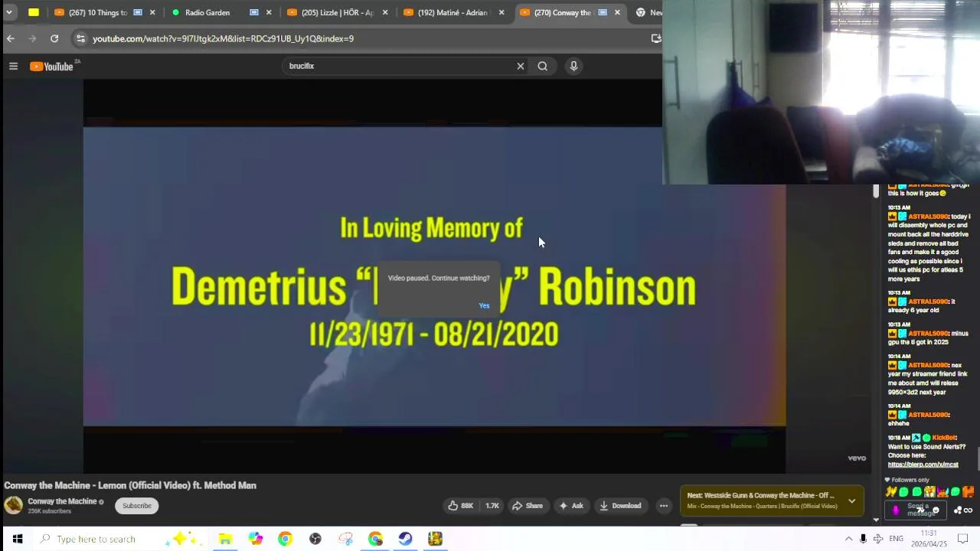
Task: Download the video
Action: tap(620, 505)
